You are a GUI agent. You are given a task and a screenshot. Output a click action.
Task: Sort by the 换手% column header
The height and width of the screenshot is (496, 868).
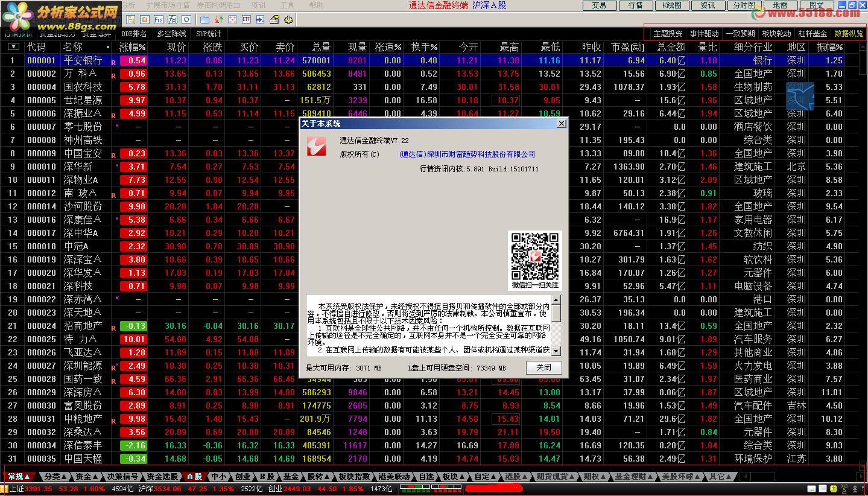[x=425, y=46]
